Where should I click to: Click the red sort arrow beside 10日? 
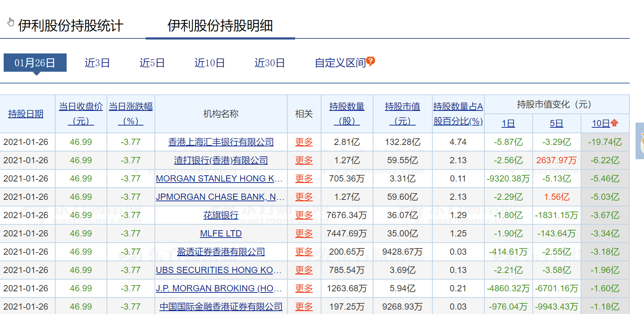tap(614, 123)
